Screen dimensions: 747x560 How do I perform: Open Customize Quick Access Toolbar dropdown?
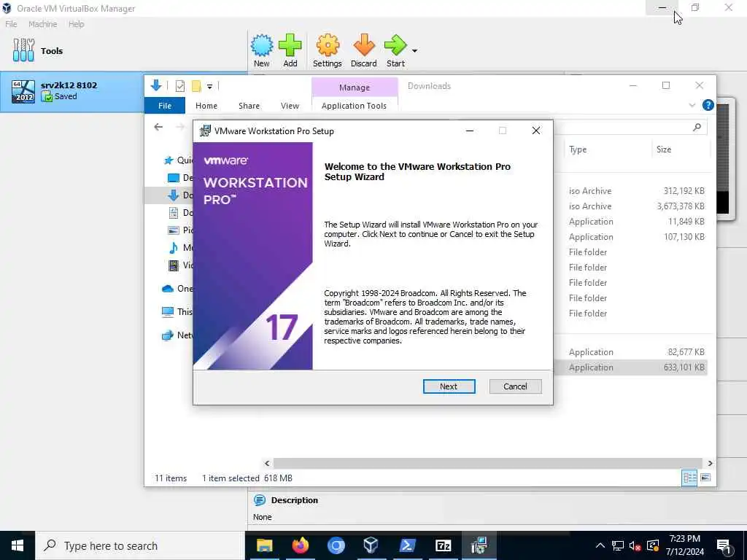click(209, 87)
